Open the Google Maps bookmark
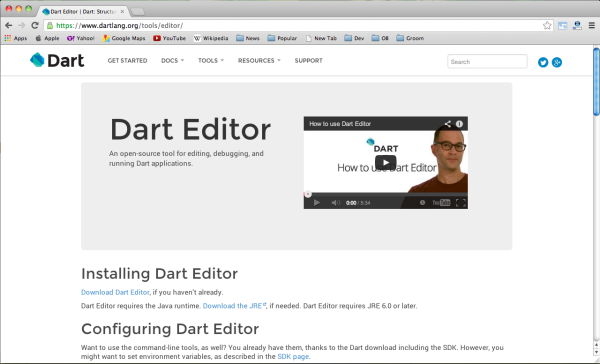Screen dimensions: 600x364 coord(124,38)
